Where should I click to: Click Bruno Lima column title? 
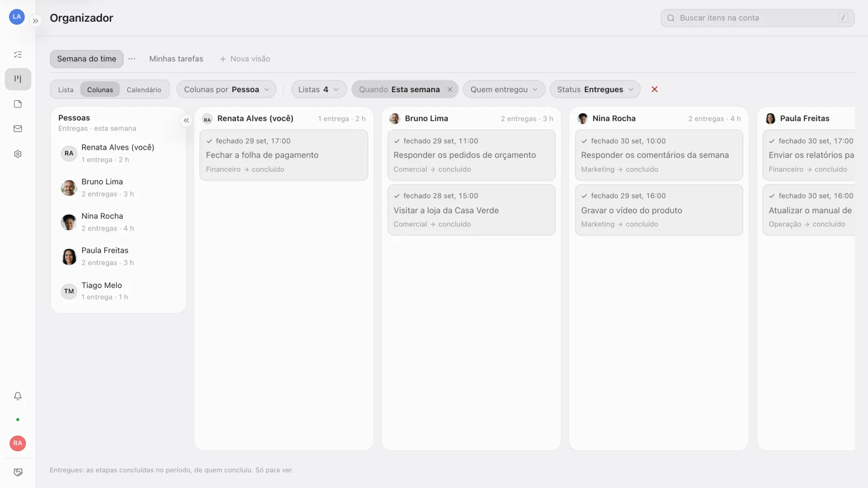click(x=426, y=119)
